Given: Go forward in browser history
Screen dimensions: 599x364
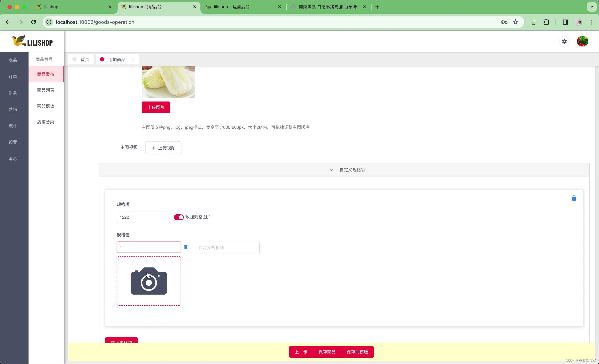Looking at the screenshot, I should [21, 22].
